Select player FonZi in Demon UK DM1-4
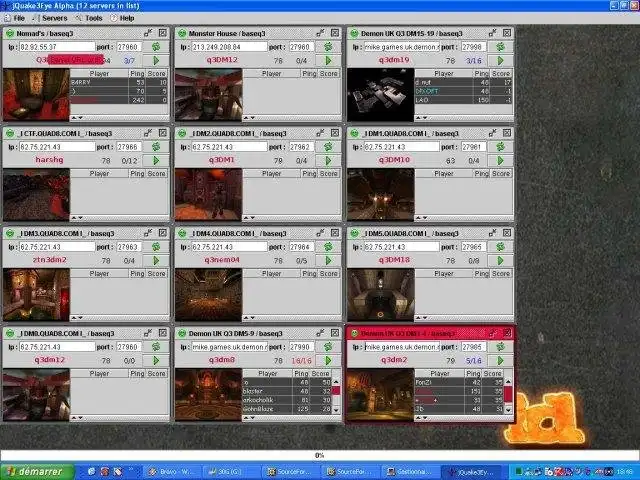640x480 pixels. 459,382
